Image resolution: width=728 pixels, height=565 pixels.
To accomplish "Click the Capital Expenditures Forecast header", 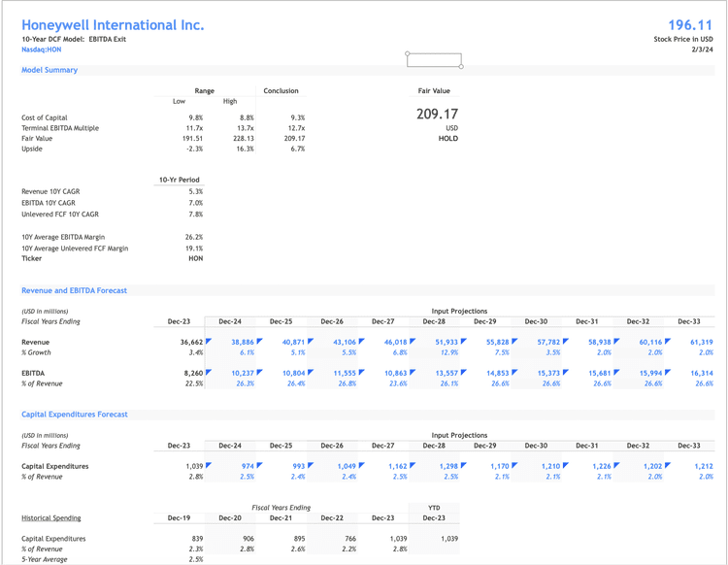I will (75, 415).
